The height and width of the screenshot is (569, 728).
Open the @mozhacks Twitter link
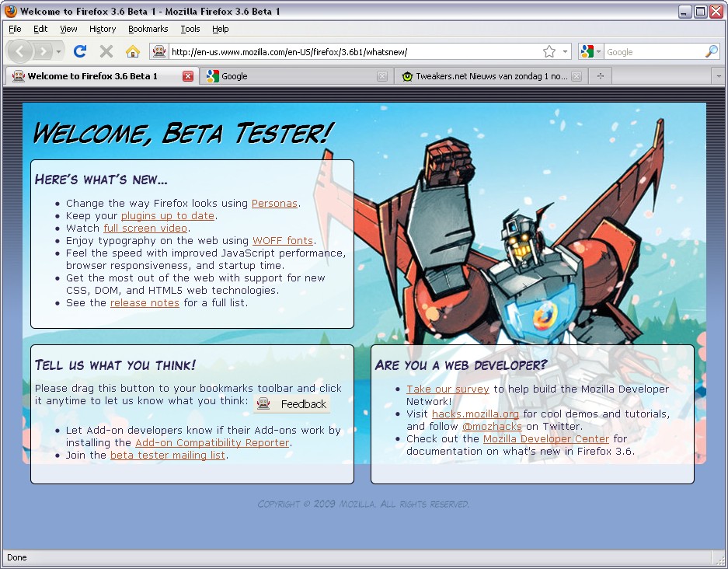(492, 427)
